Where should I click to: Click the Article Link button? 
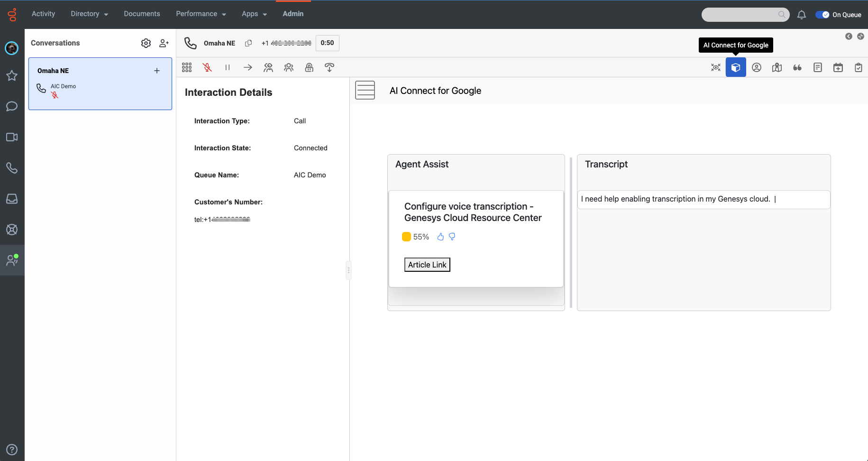(427, 265)
